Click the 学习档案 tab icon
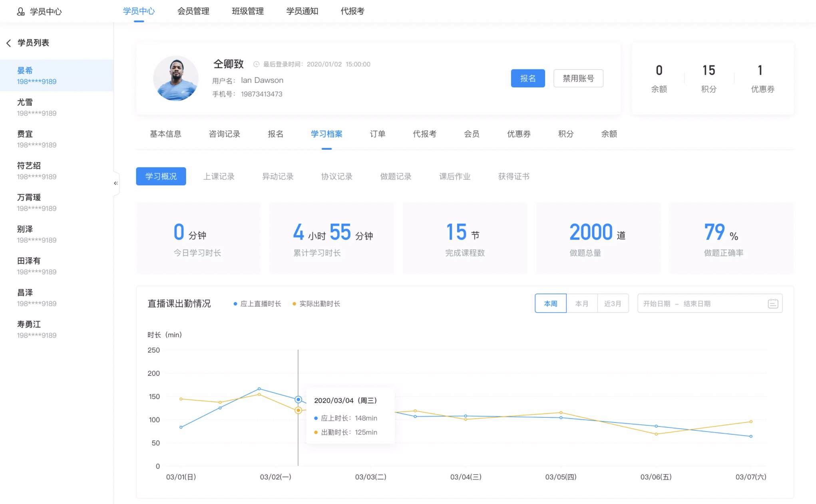 (326, 134)
